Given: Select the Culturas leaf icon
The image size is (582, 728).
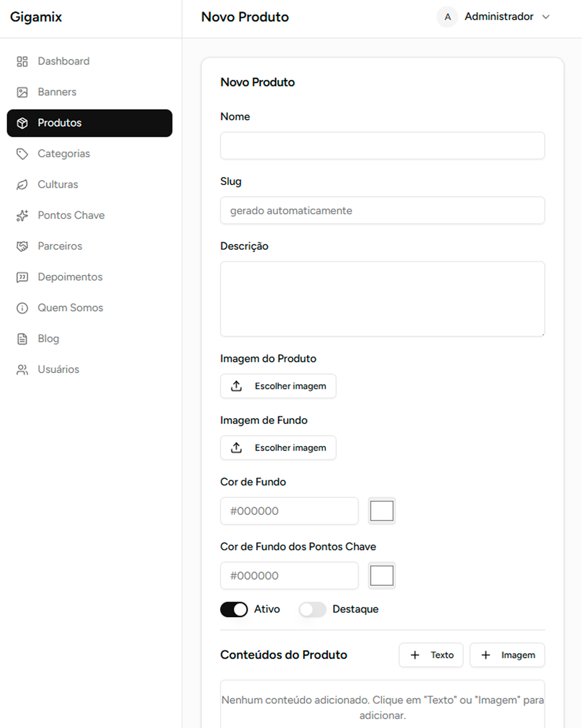Looking at the screenshot, I should point(21,184).
